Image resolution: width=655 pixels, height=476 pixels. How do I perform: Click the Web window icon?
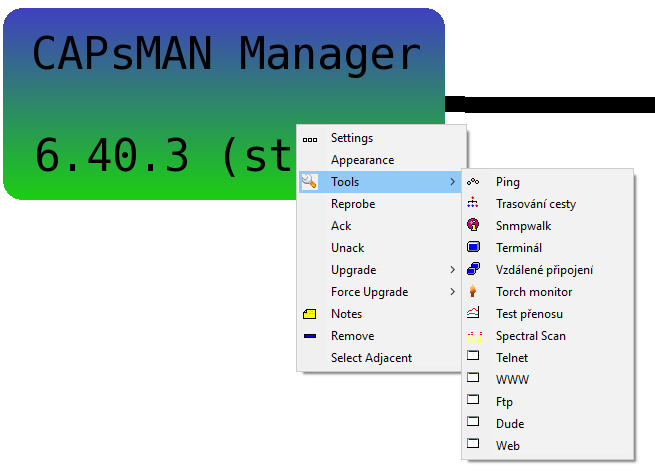coord(473,443)
